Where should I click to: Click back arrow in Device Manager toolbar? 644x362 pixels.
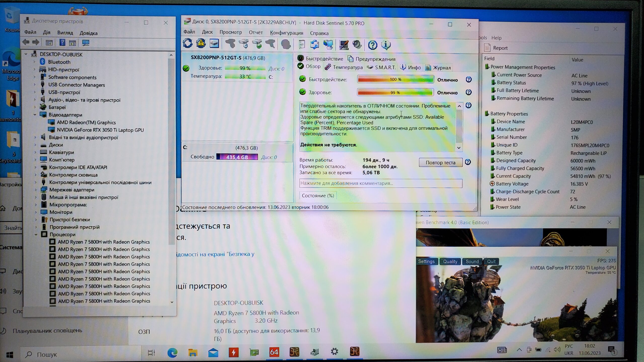point(26,42)
